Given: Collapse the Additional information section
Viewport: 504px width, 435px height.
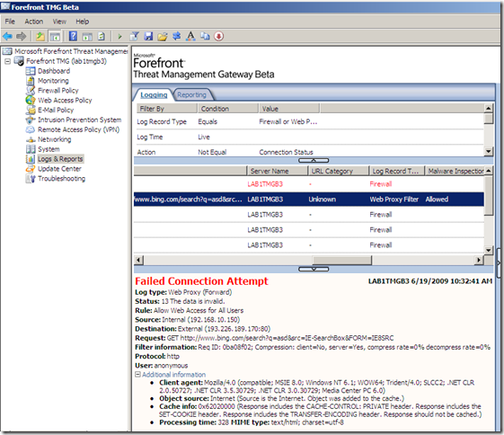Looking at the screenshot, I should (137, 374).
